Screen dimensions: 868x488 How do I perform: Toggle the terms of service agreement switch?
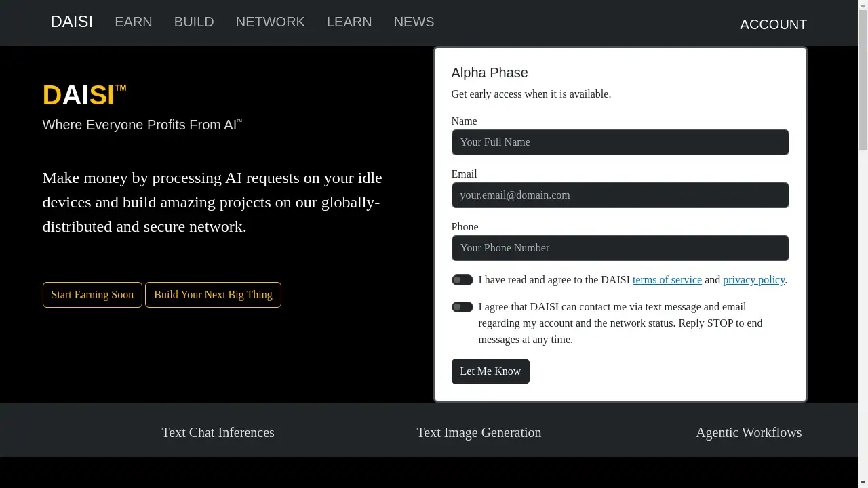(x=462, y=280)
